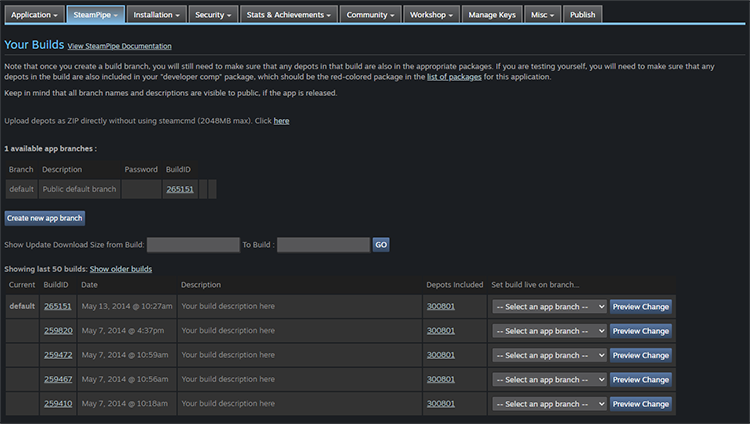Viewport: 750px width, 424px height.
Task: Click Preview Change for build 265151
Action: tap(640, 307)
